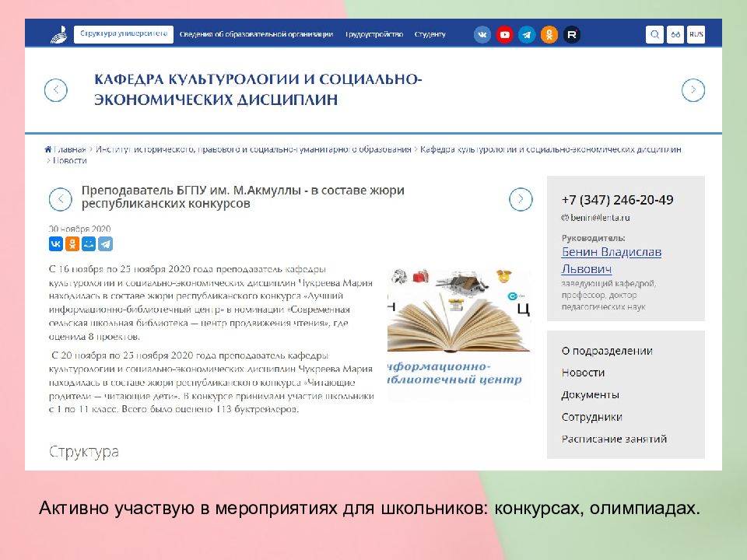Open the Структура университета menu
Image resolution: width=747 pixels, height=560 pixels.
click(124, 34)
